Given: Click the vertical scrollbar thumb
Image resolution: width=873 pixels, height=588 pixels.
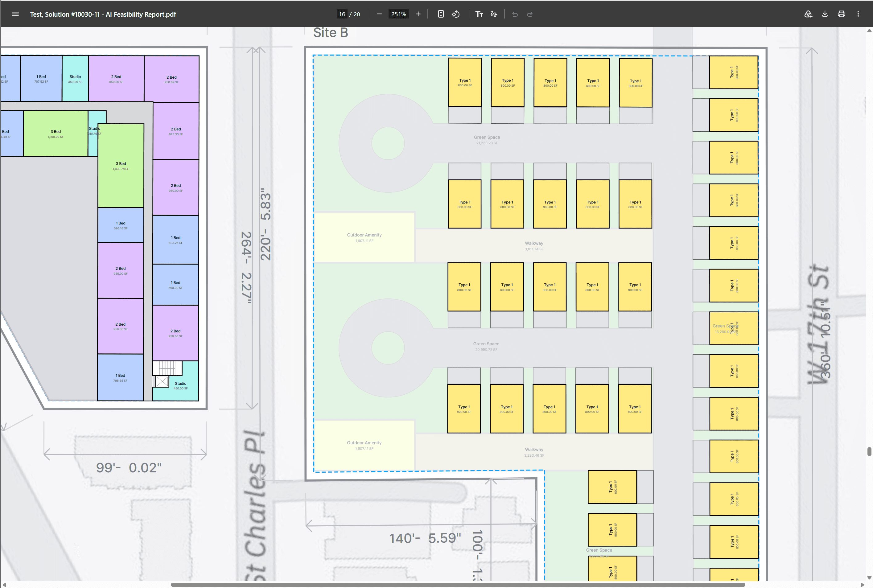Looking at the screenshot, I should coord(869,451).
